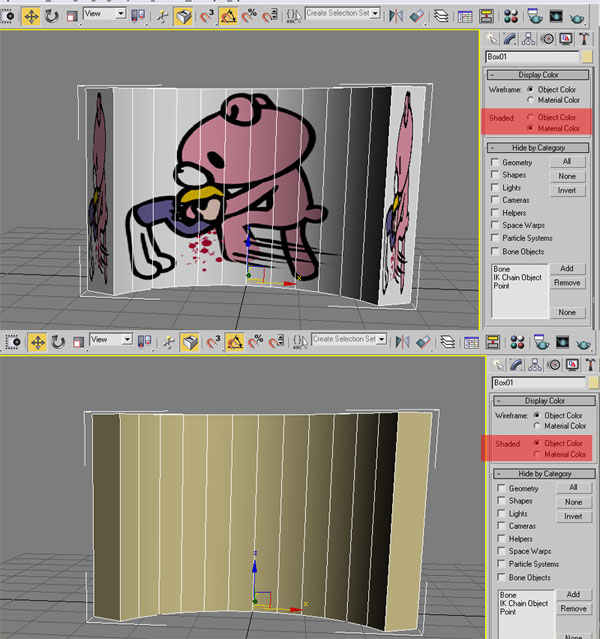The height and width of the screenshot is (639, 600).
Task: Open Render Scene dialog above the textured-box viewport
Action: tap(534, 16)
